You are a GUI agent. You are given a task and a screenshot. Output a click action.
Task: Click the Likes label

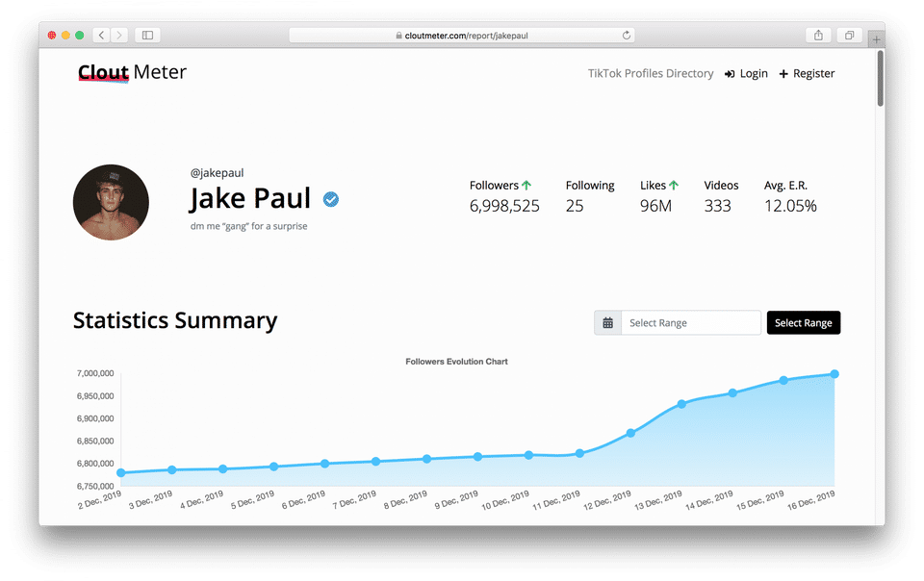click(x=653, y=186)
